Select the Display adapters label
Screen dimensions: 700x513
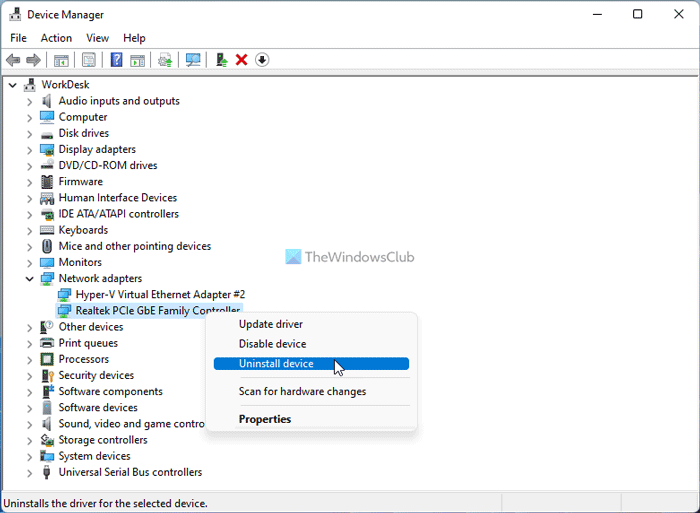[x=97, y=150]
